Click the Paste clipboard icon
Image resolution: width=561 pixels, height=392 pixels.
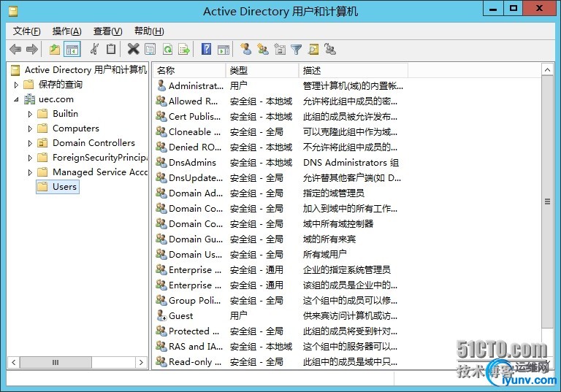[111, 49]
